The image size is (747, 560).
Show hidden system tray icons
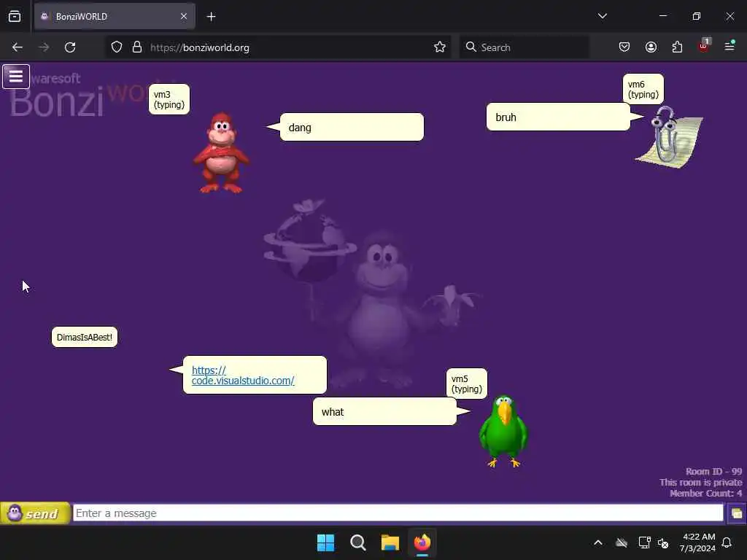tap(598, 542)
